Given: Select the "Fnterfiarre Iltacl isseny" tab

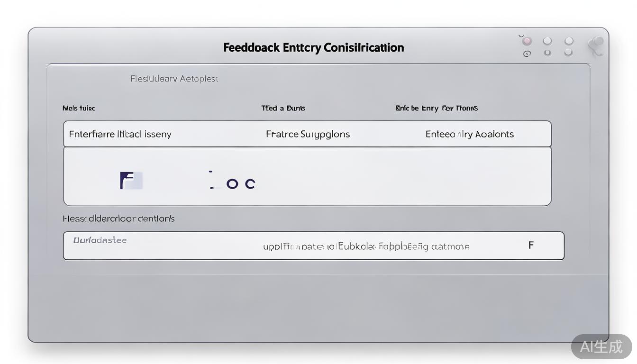Looking at the screenshot, I should coord(120,134).
